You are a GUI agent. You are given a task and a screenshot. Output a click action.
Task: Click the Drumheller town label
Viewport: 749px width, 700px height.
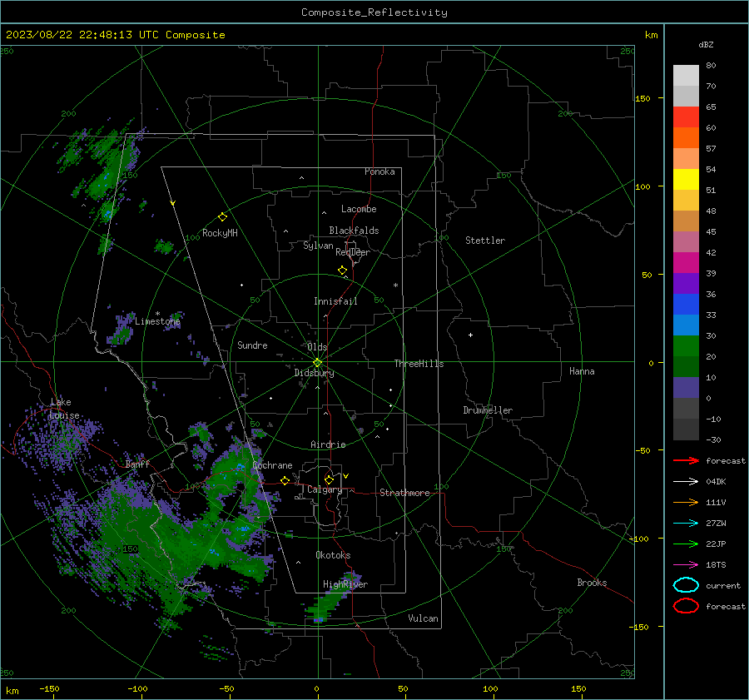click(x=488, y=410)
